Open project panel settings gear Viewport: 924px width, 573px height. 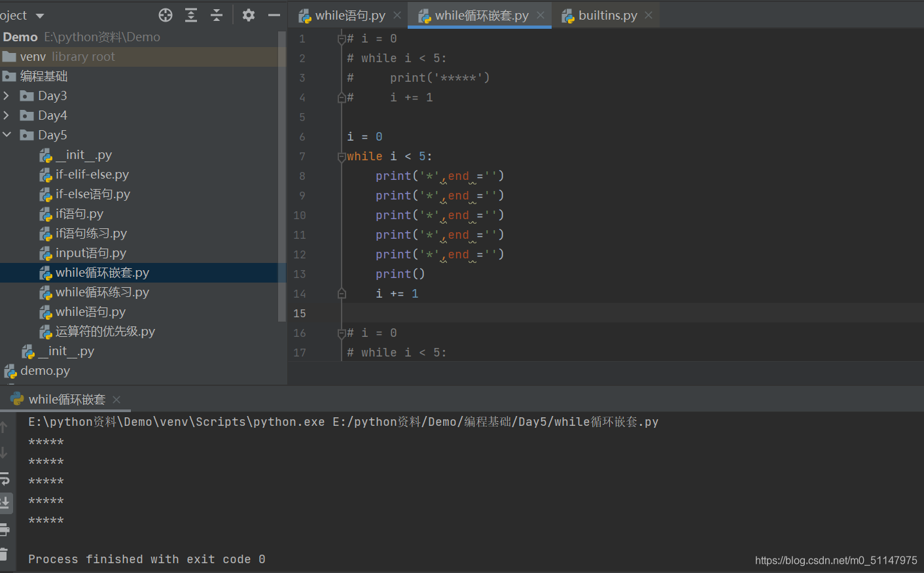tap(248, 15)
